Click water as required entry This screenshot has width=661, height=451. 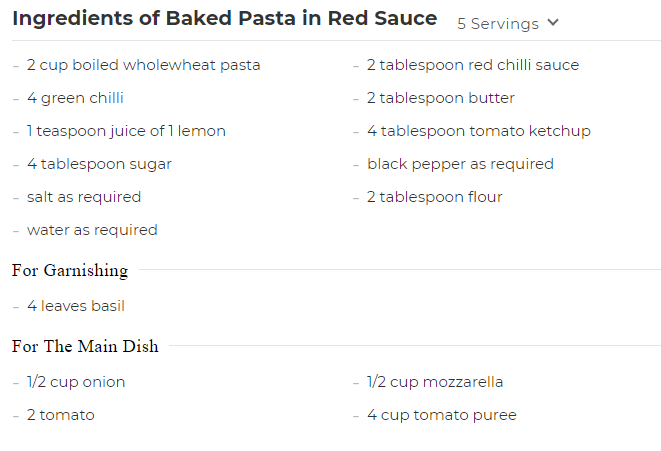tap(92, 230)
